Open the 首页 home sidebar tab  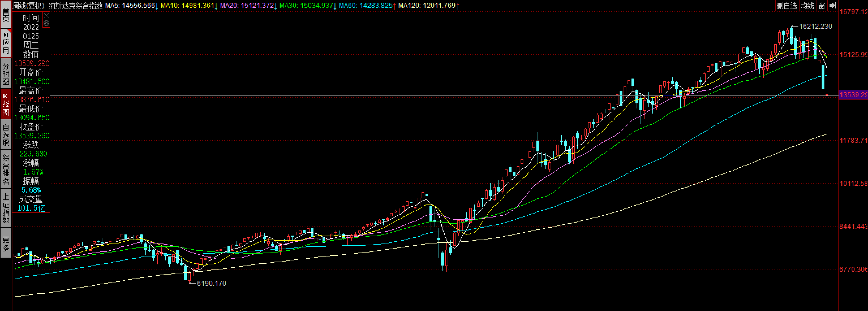[x=6, y=15]
